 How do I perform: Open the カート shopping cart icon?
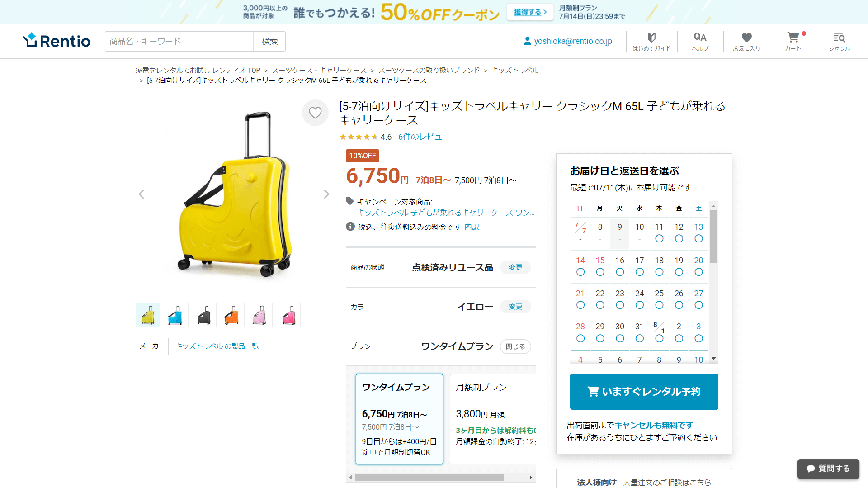793,41
